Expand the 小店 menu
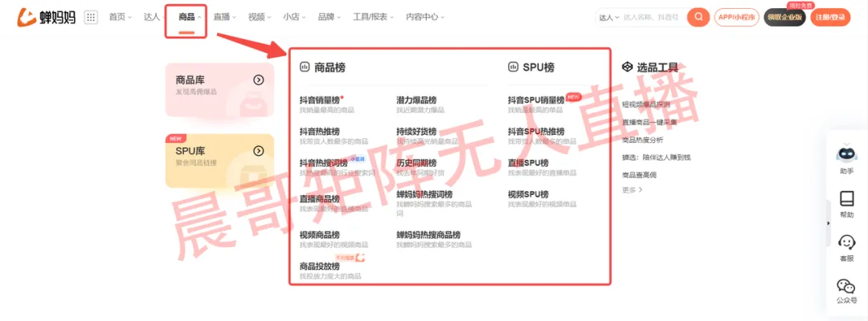868x321 pixels. 294,17
